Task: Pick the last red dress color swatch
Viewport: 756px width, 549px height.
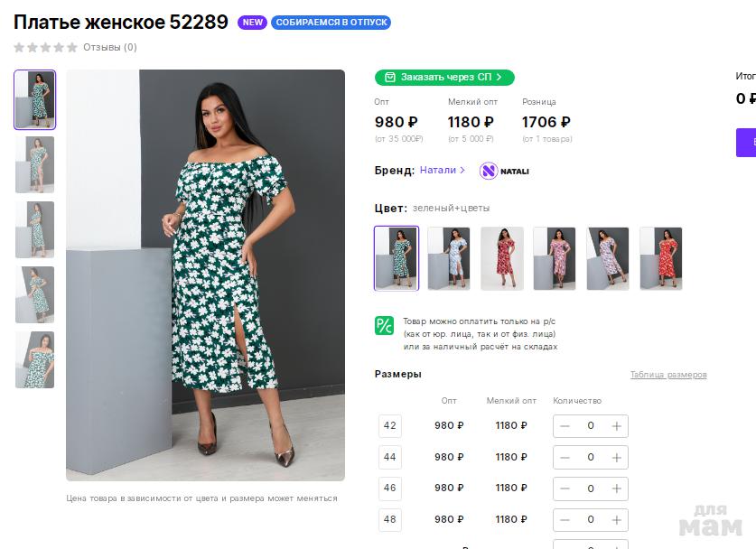Action: coord(660,258)
